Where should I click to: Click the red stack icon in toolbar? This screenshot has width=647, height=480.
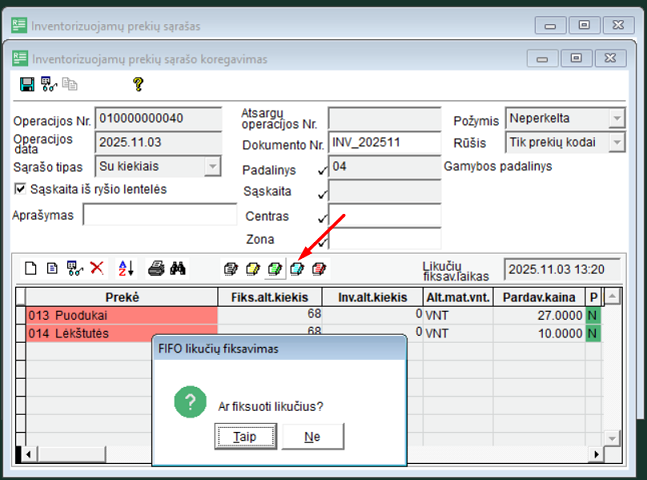pyautogui.click(x=320, y=268)
